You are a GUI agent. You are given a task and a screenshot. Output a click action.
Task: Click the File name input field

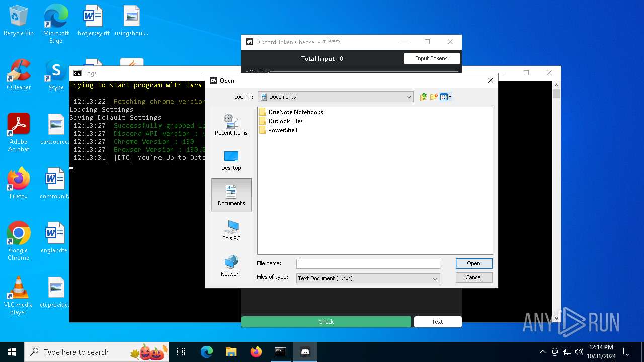tap(368, 264)
